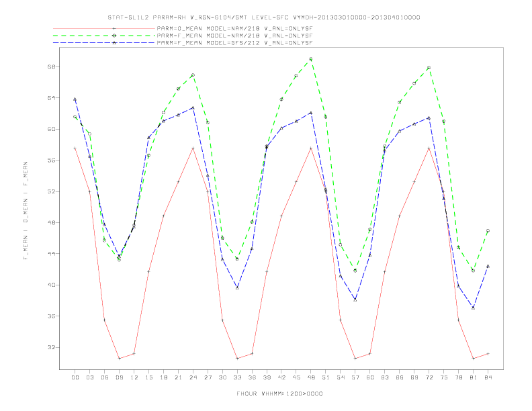Click the 39 forecast hour tick label
This screenshot has width=532, height=411.
pos(267,377)
